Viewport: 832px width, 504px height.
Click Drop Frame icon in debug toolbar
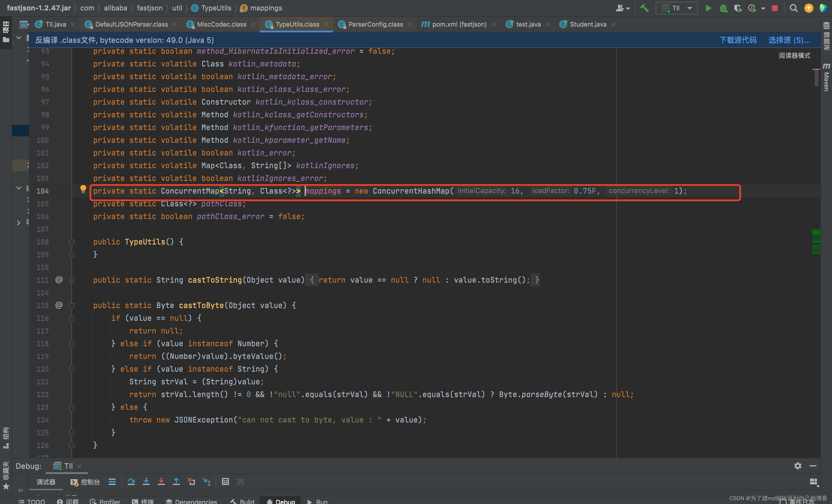[x=191, y=481]
